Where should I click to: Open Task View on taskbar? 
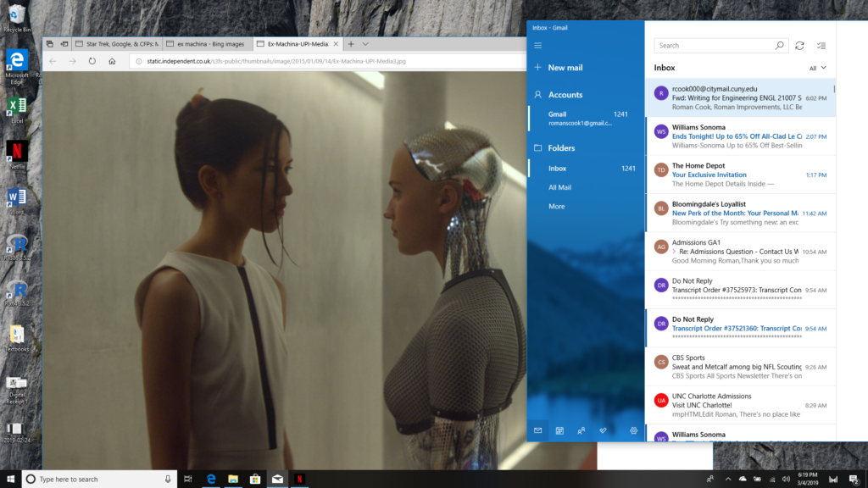click(x=187, y=480)
